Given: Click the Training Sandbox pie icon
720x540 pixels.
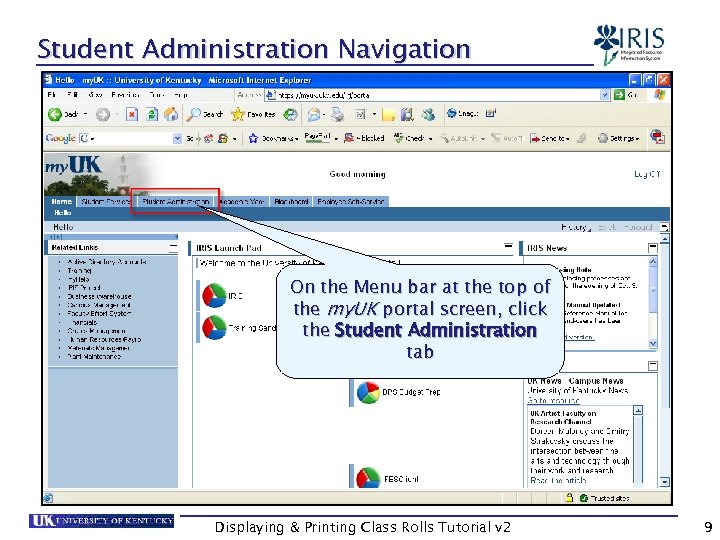Looking at the screenshot, I should tap(214, 327).
